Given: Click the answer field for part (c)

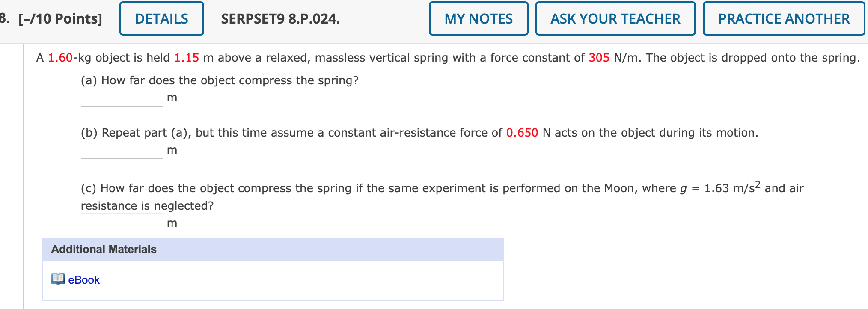Looking at the screenshot, I should (121, 222).
